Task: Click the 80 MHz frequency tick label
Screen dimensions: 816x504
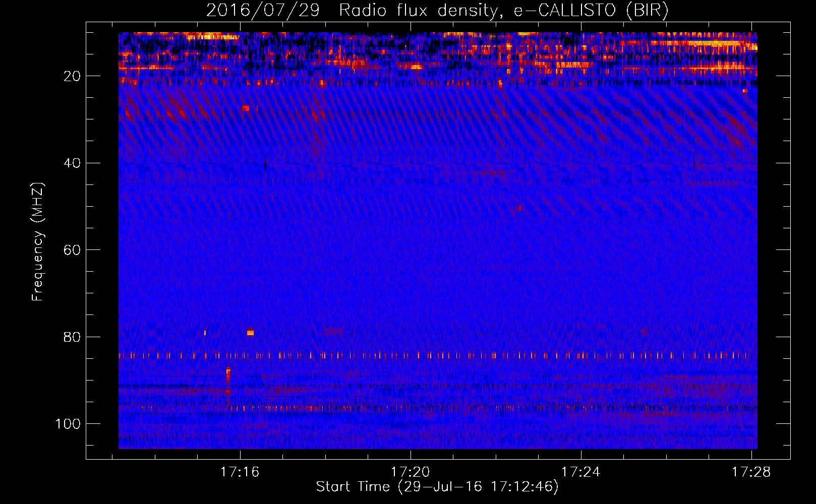Action: 73,337
